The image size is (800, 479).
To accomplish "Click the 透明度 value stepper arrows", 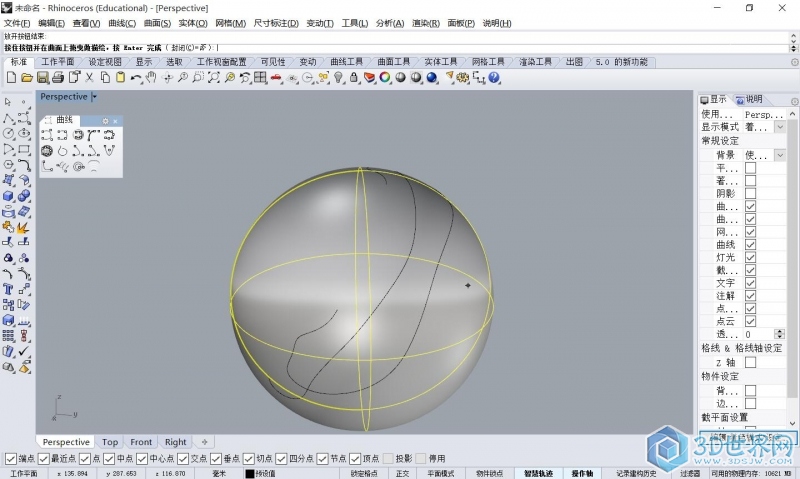I will (x=780, y=334).
